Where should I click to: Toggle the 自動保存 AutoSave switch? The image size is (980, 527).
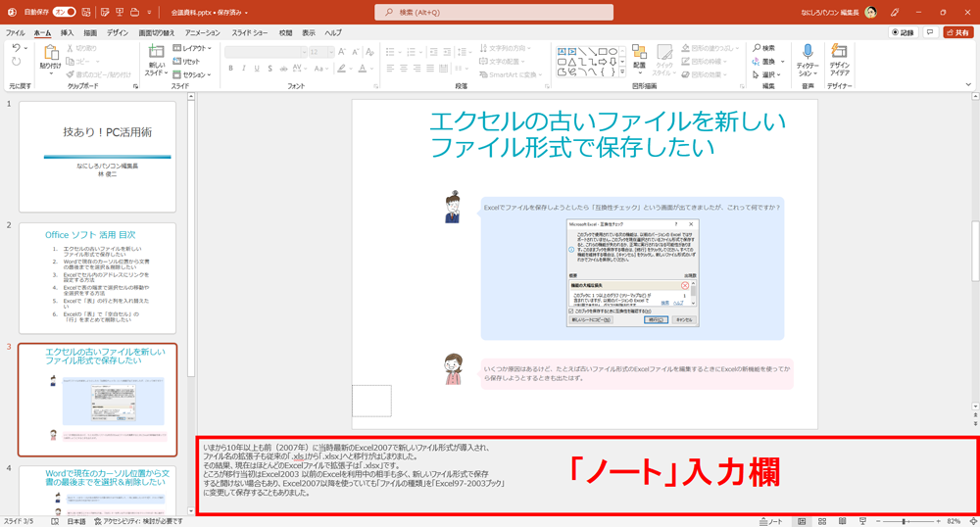point(65,12)
